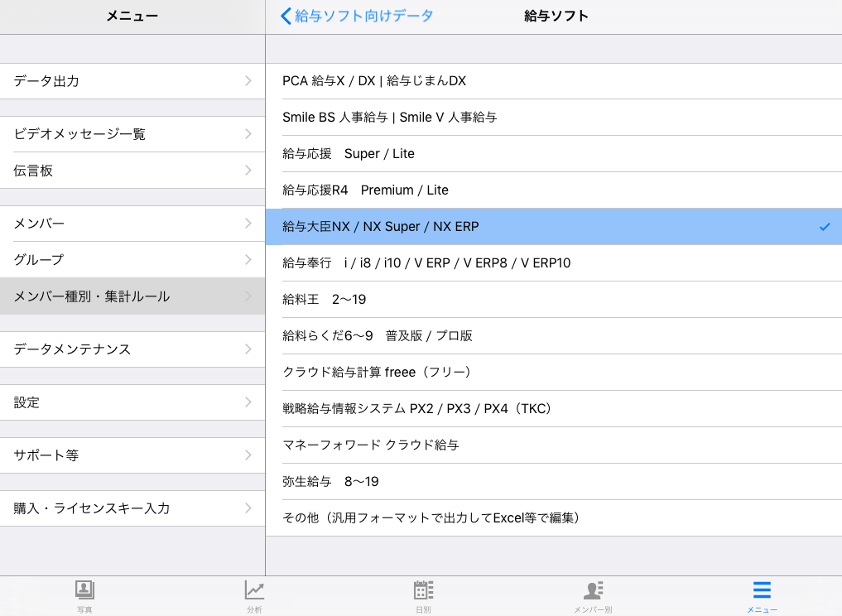Image resolution: width=842 pixels, height=616 pixels.
Task: Expand 設定 row chevron
Action: (x=248, y=402)
